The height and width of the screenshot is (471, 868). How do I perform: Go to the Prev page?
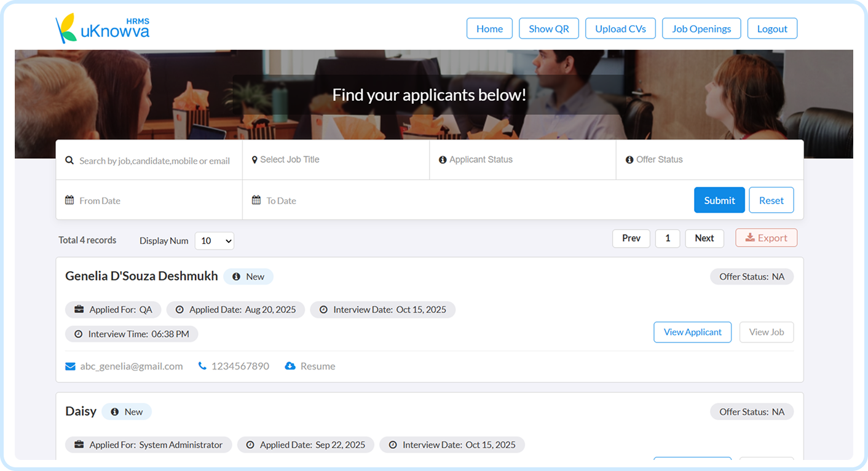[x=631, y=238]
